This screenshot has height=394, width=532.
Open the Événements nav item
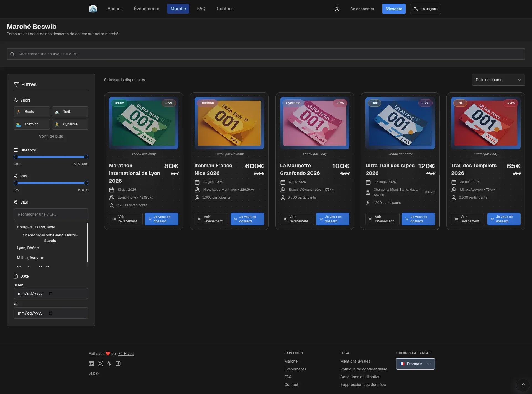(147, 9)
